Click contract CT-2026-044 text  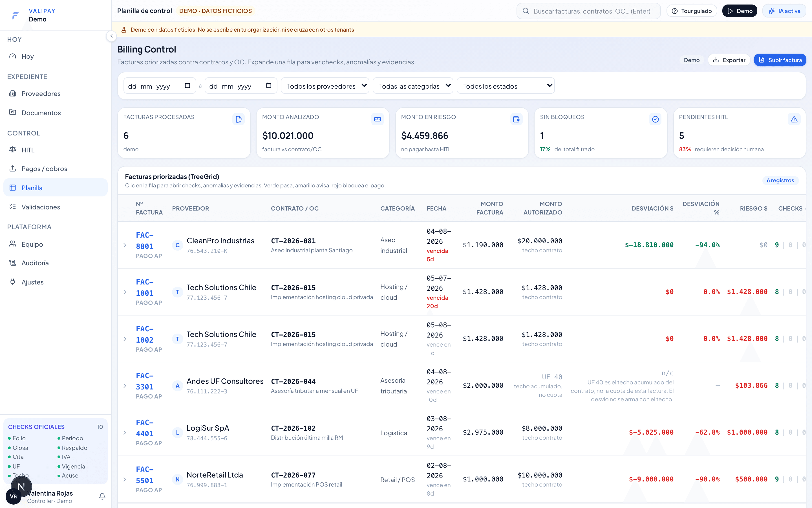[x=293, y=381]
